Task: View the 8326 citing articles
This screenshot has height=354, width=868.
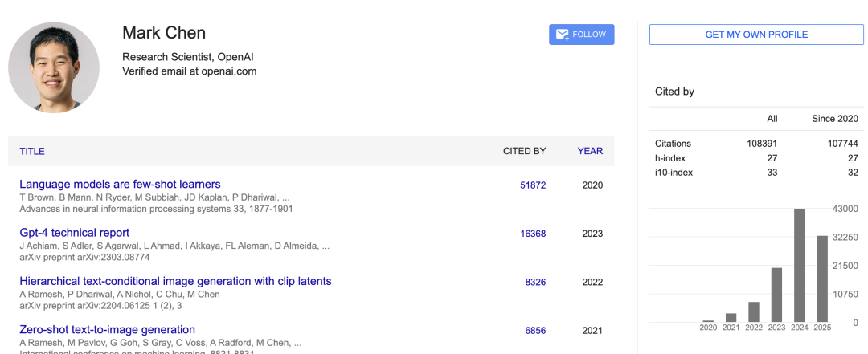Action: click(535, 282)
